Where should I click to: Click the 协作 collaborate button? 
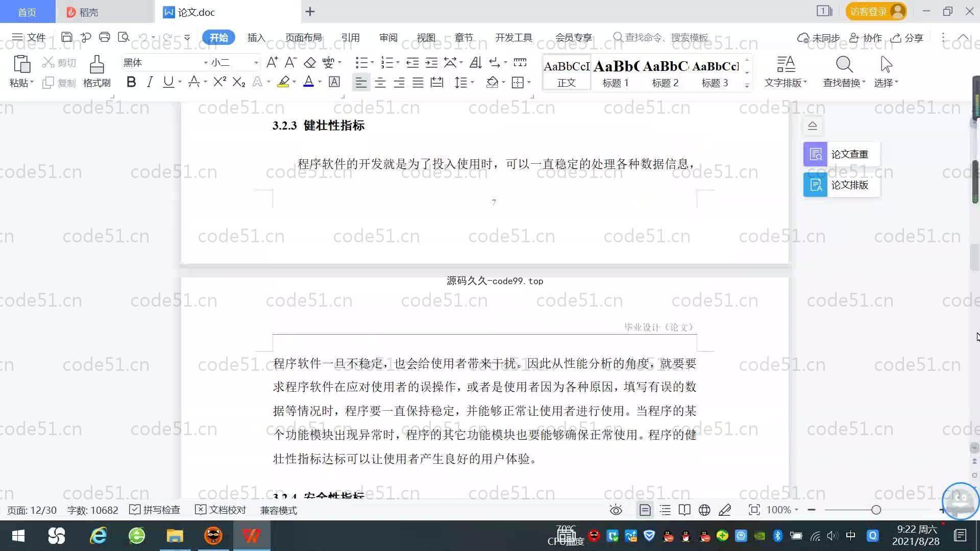tap(866, 38)
